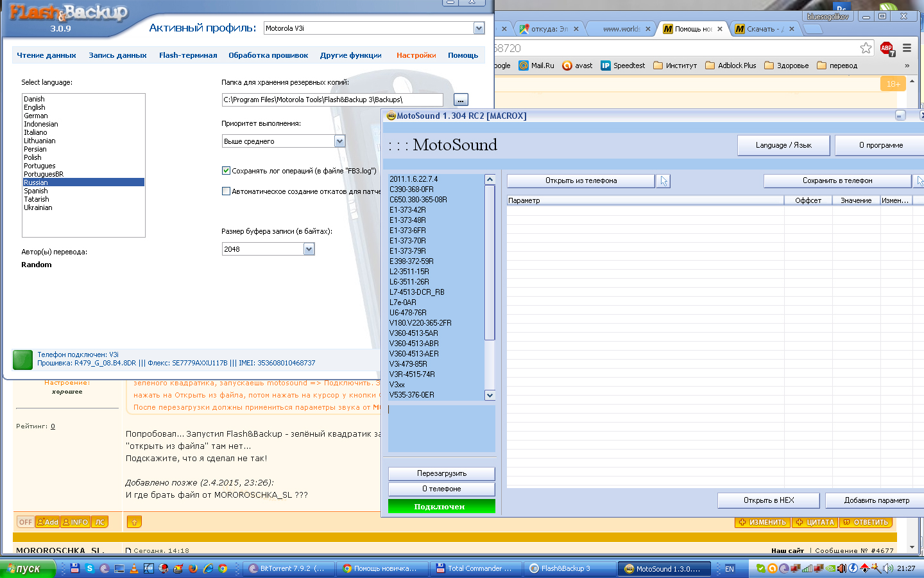Click the NVIDIA tray icon

click(830, 568)
